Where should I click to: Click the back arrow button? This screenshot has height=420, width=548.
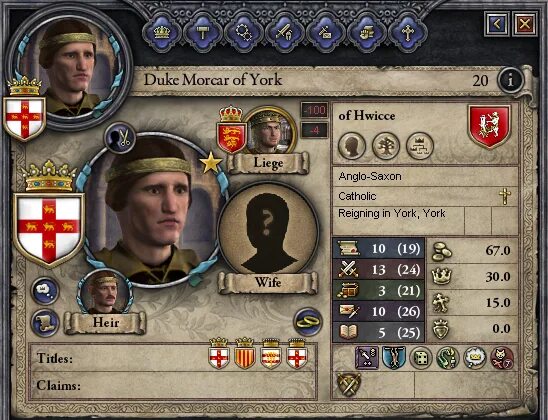(497, 24)
